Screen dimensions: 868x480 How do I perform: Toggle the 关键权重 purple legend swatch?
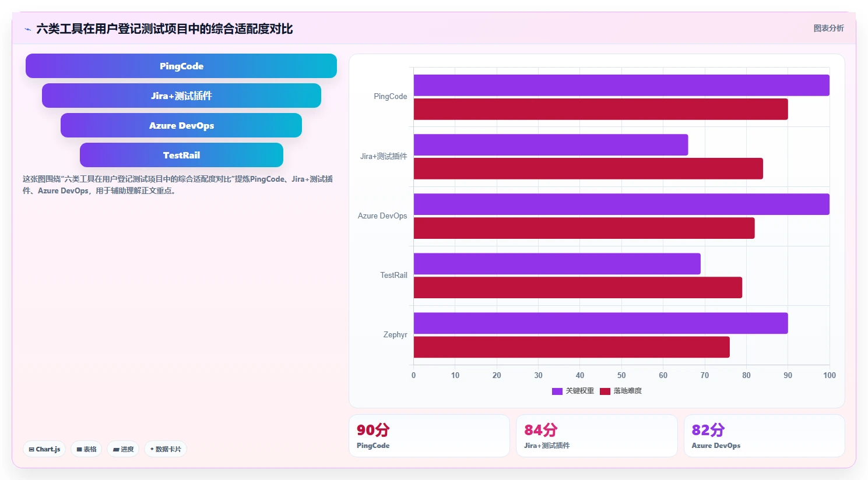(x=557, y=391)
